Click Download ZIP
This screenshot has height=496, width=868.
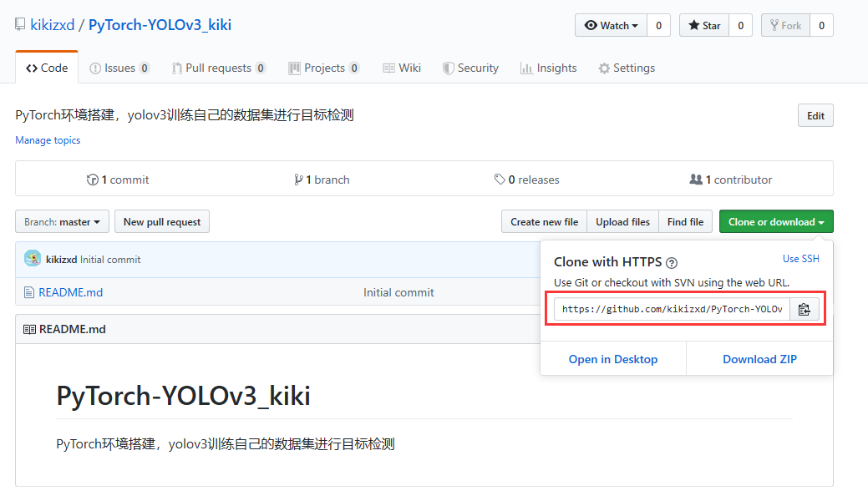tap(759, 359)
